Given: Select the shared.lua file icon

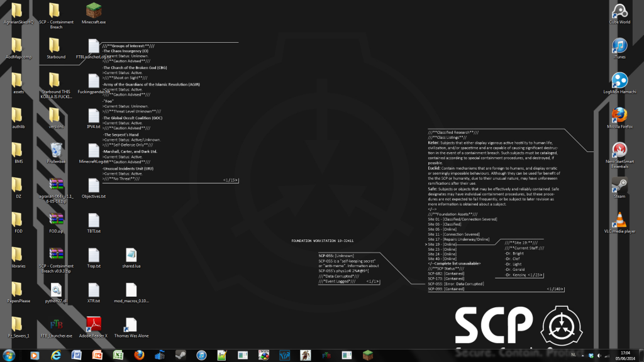Looking at the screenshot, I should coord(131,255).
